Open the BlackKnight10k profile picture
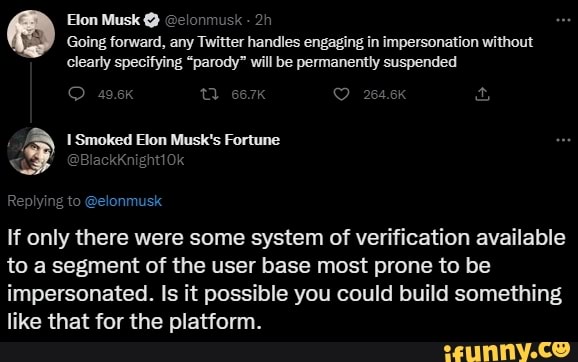This screenshot has height=362, width=578. tap(31, 151)
